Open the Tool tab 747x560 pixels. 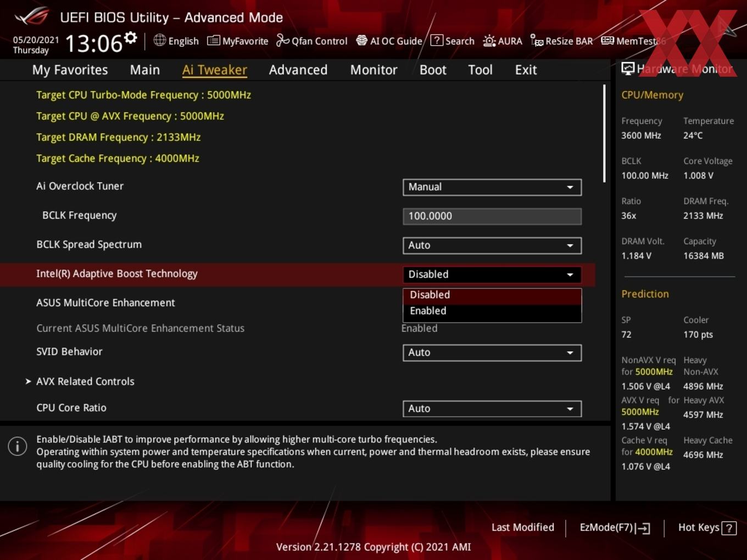(480, 70)
